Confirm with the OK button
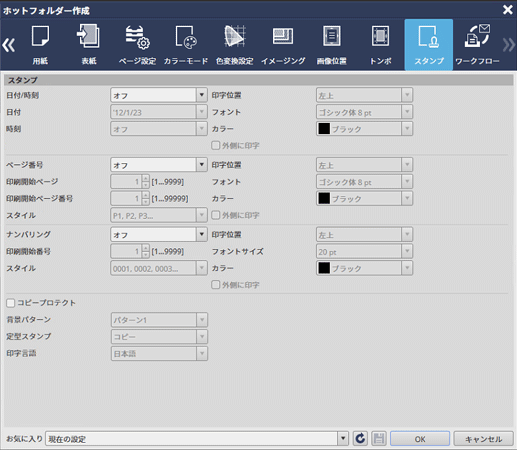 point(420,439)
